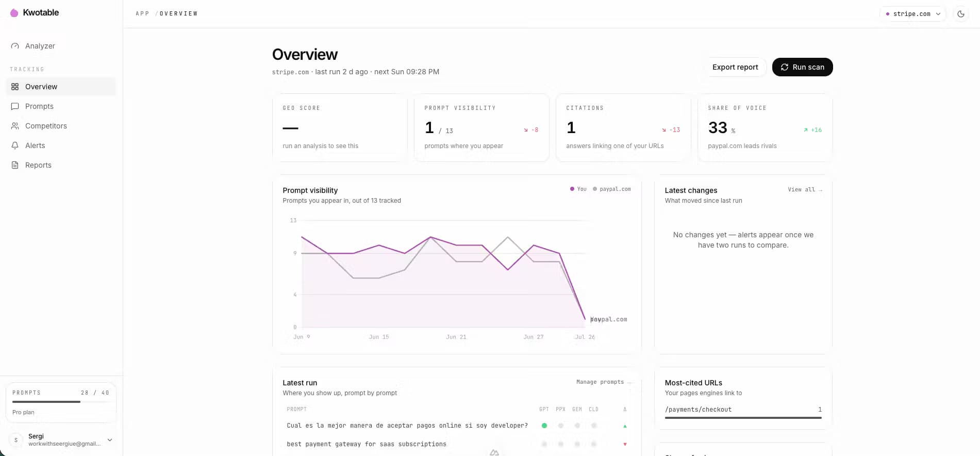This screenshot has width=980, height=456.
Task: Click the "Latest run" section title
Action: [x=300, y=383]
